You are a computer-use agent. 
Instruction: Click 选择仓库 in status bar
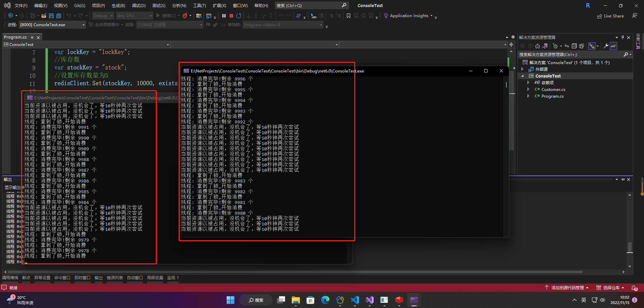pos(610,288)
